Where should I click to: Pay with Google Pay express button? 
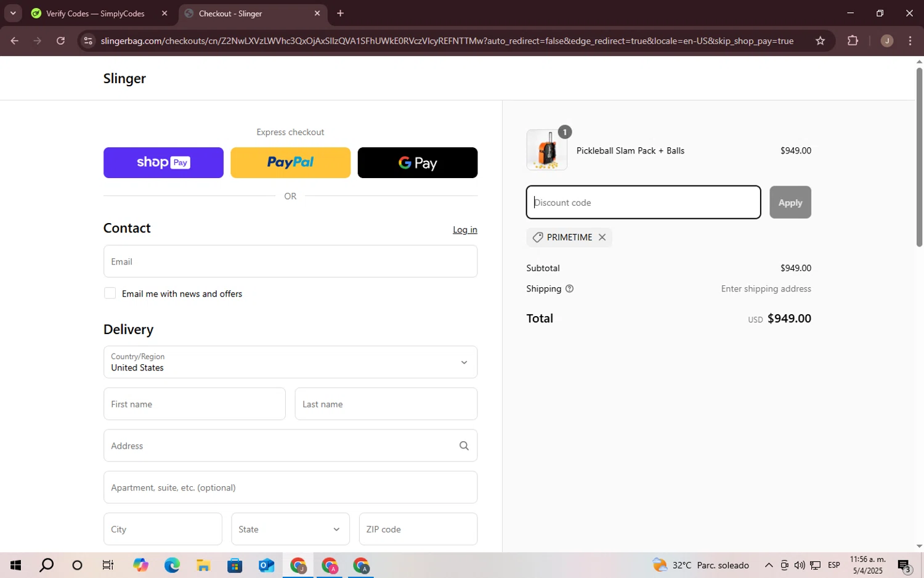point(418,163)
